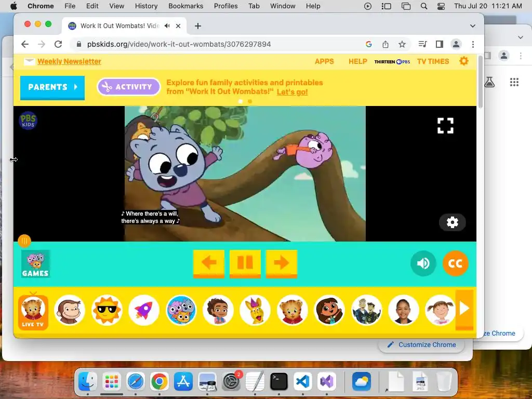Go back in Chrome browser
Viewport: 532px width, 399px height.
pos(25,44)
